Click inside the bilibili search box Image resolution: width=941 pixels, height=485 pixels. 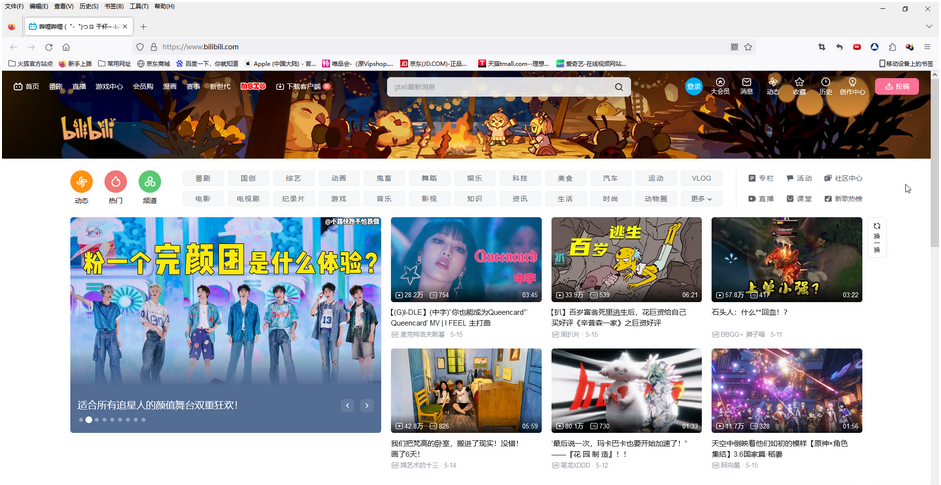(x=500, y=87)
